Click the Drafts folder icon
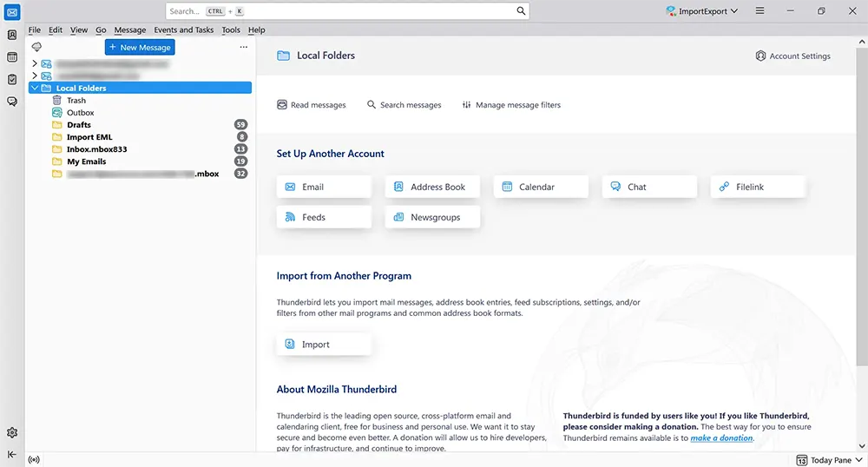The height and width of the screenshot is (467, 868). point(56,124)
